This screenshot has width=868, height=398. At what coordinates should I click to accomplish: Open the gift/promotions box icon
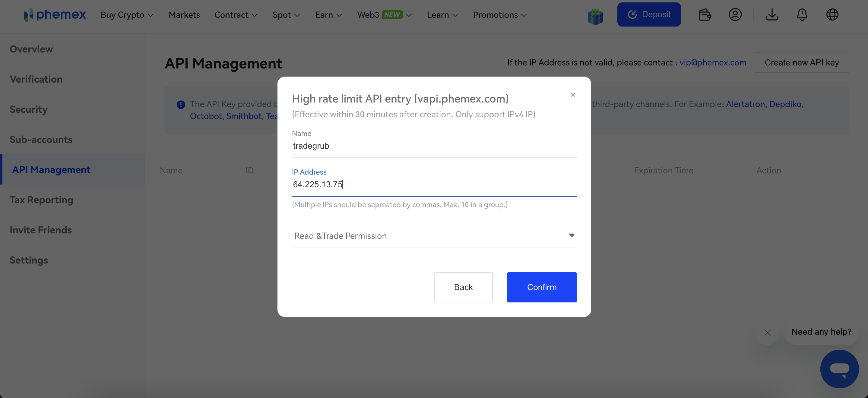click(x=595, y=15)
